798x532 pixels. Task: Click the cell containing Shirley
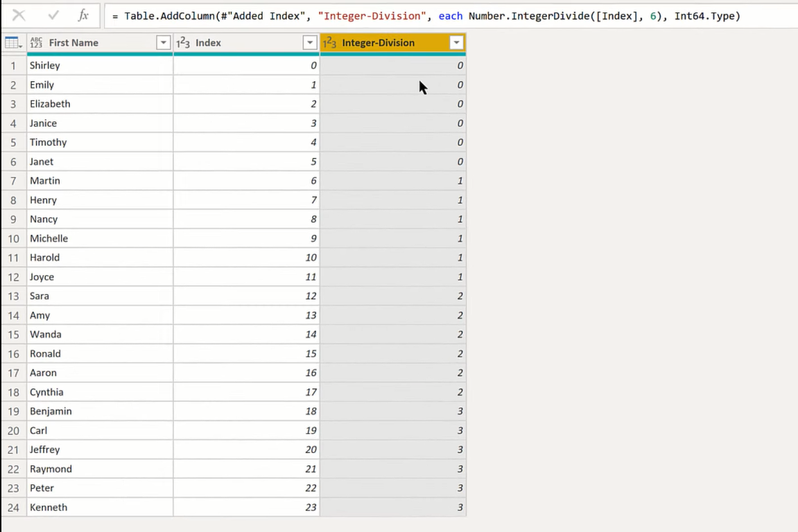click(x=101, y=66)
